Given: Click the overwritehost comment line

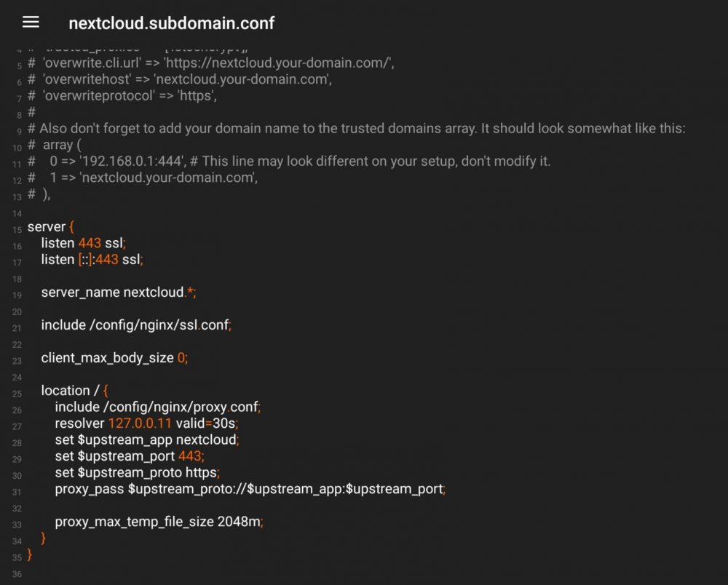Looking at the screenshot, I should (x=180, y=79).
